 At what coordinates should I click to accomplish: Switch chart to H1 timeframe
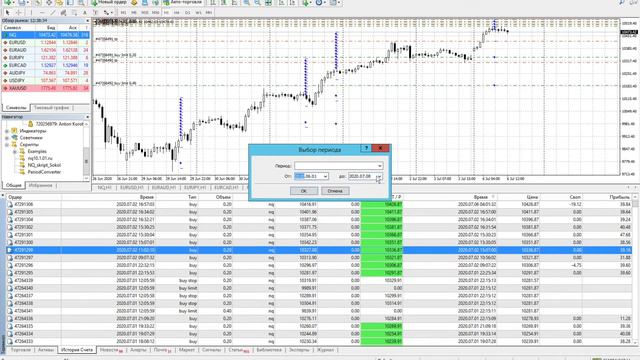tap(166, 13)
